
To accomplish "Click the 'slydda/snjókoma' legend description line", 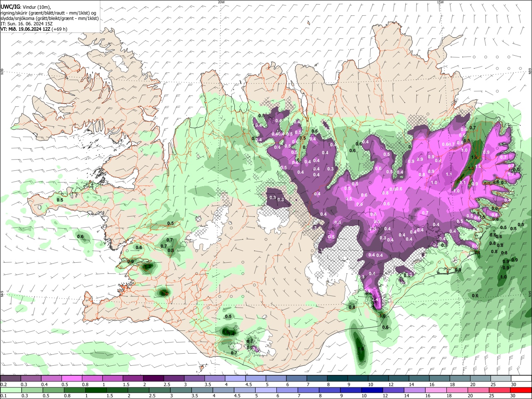I will point(49,18).
